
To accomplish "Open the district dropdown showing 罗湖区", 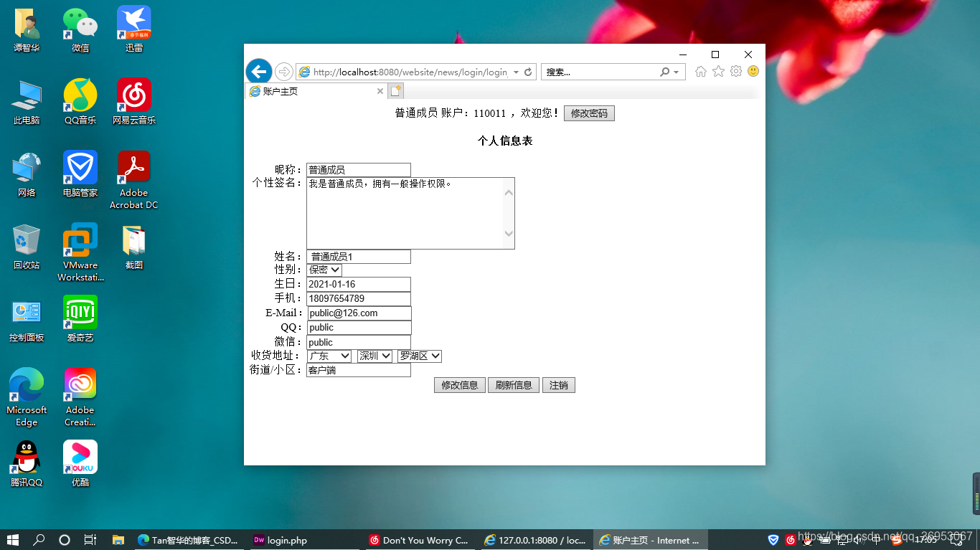I will 419,356.
